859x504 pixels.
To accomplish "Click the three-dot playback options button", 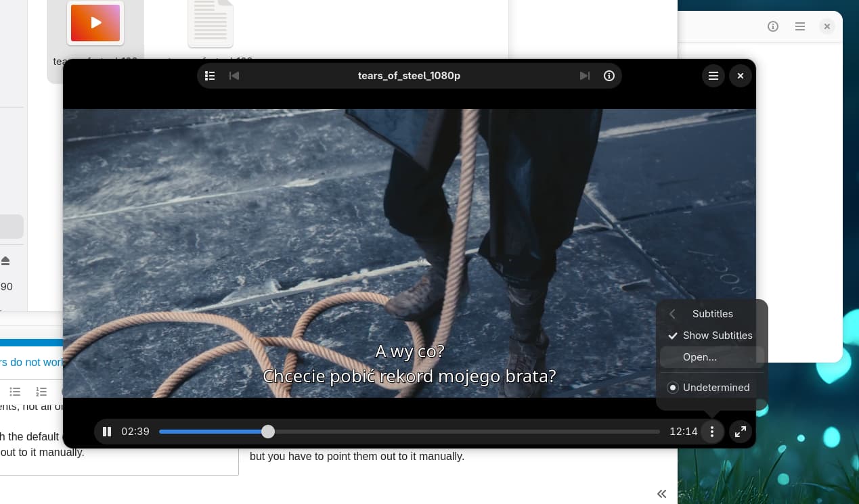I will (711, 432).
